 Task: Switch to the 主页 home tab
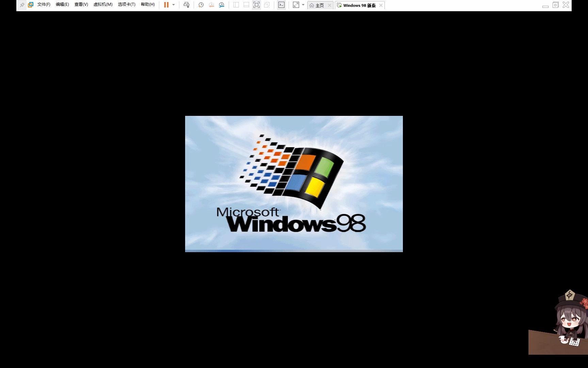[x=317, y=5]
